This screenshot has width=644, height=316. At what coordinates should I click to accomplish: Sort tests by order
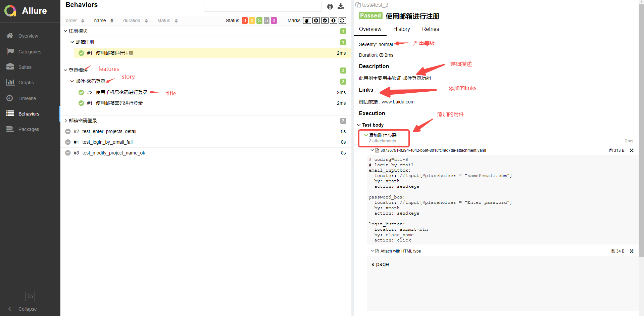tap(75, 21)
